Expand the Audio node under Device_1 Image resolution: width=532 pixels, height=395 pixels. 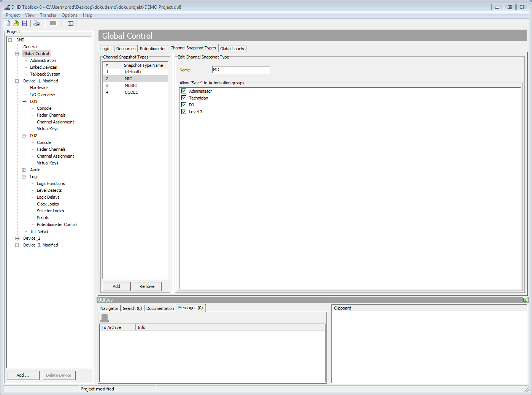tap(24, 170)
